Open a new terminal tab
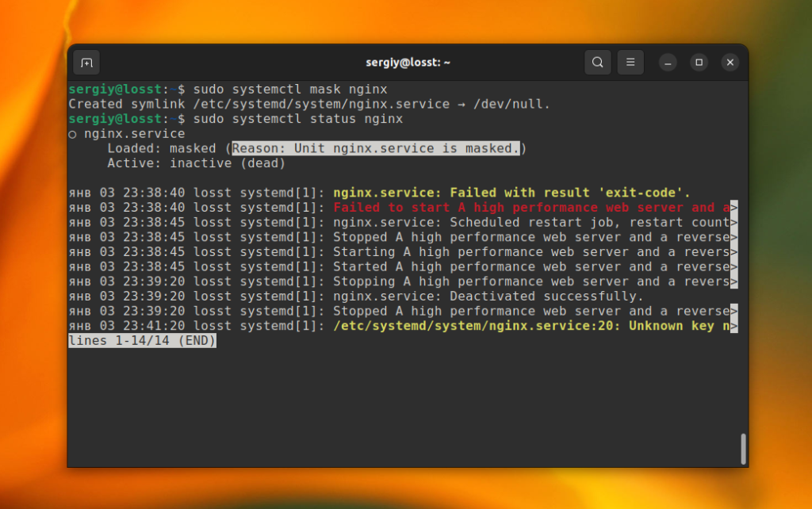 (x=86, y=63)
